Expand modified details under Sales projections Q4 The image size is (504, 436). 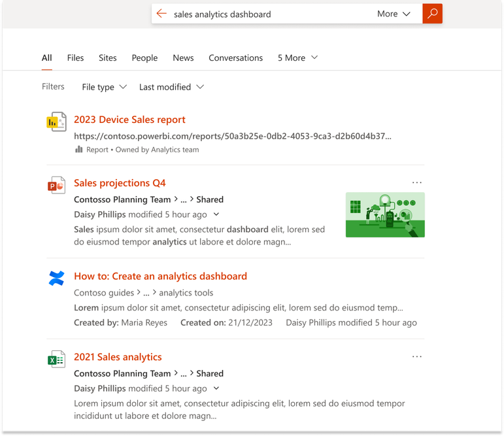pos(216,214)
